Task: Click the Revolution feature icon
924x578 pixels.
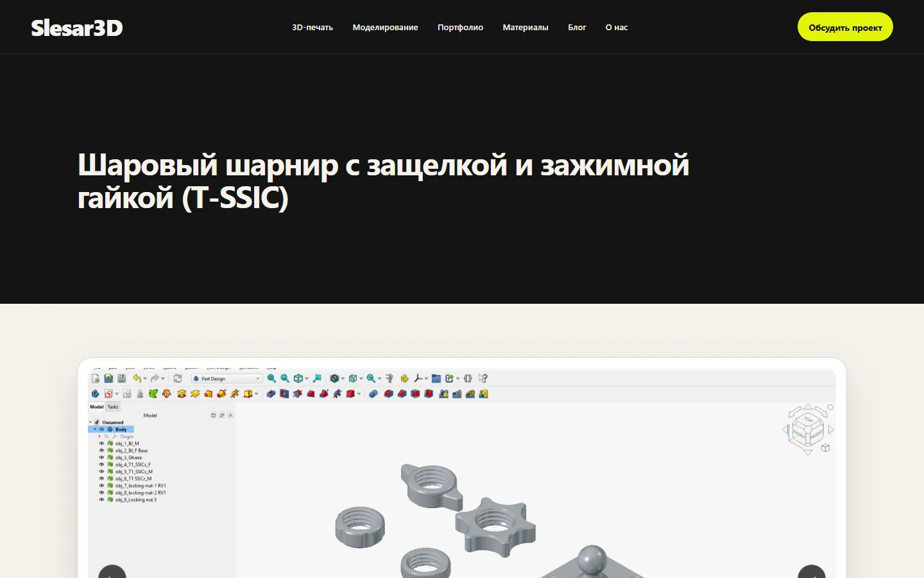Action: click(195, 394)
